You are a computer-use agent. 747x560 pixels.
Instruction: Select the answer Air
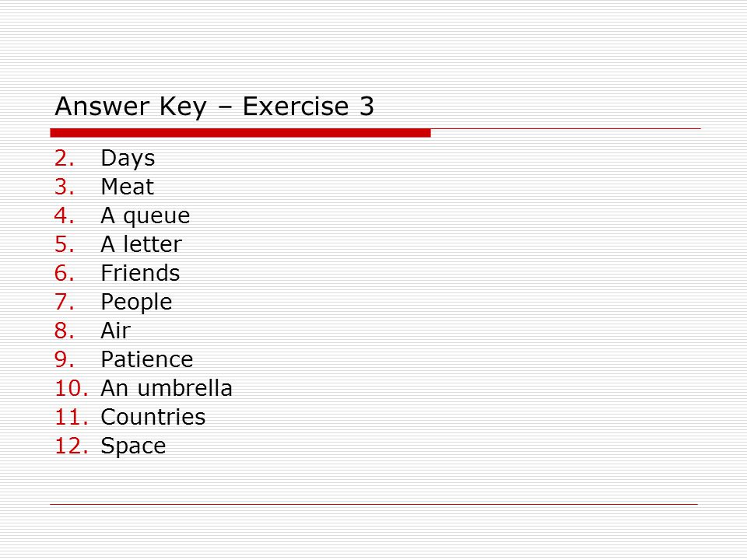pos(116,331)
